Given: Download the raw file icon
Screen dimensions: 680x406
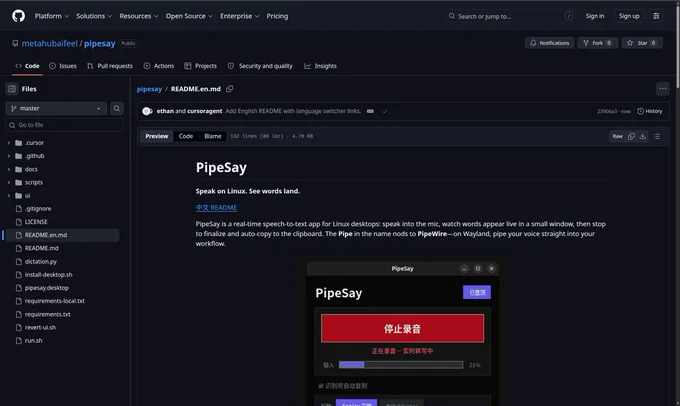Looking at the screenshot, I should pos(643,136).
